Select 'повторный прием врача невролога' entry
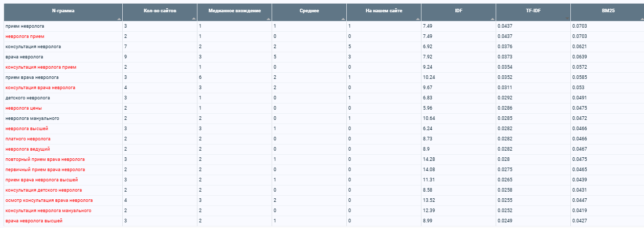644x228 pixels. pyautogui.click(x=45, y=159)
